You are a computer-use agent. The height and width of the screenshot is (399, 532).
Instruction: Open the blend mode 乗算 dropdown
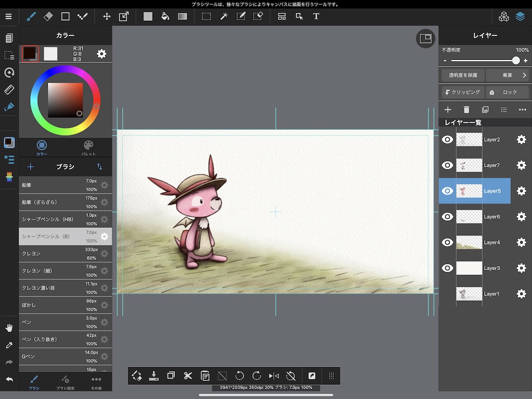coord(508,75)
